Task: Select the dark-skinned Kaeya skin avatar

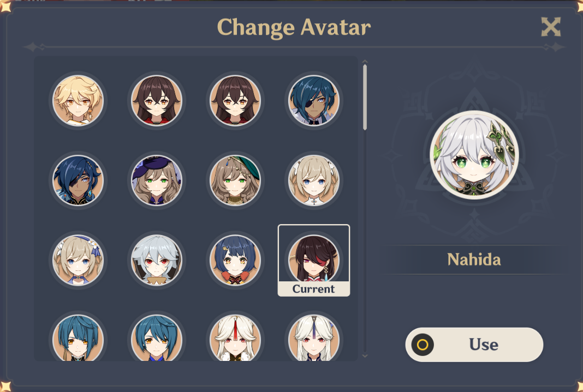Action: [x=78, y=180]
